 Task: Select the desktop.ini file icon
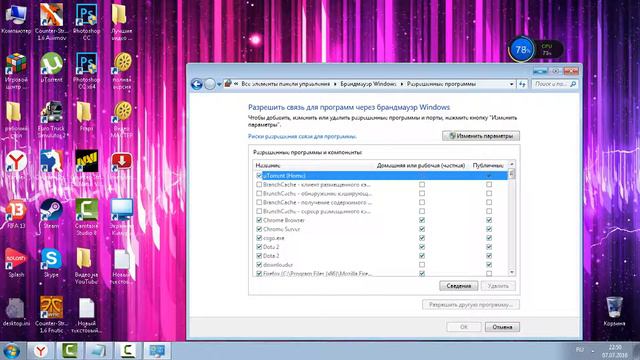(x=16, y=312)
